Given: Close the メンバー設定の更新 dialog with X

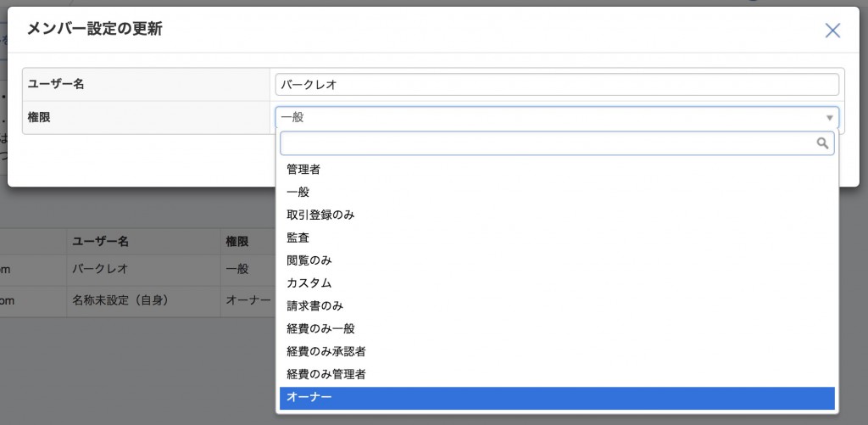Looking at the screenshot, I should (x=832, y=31).
